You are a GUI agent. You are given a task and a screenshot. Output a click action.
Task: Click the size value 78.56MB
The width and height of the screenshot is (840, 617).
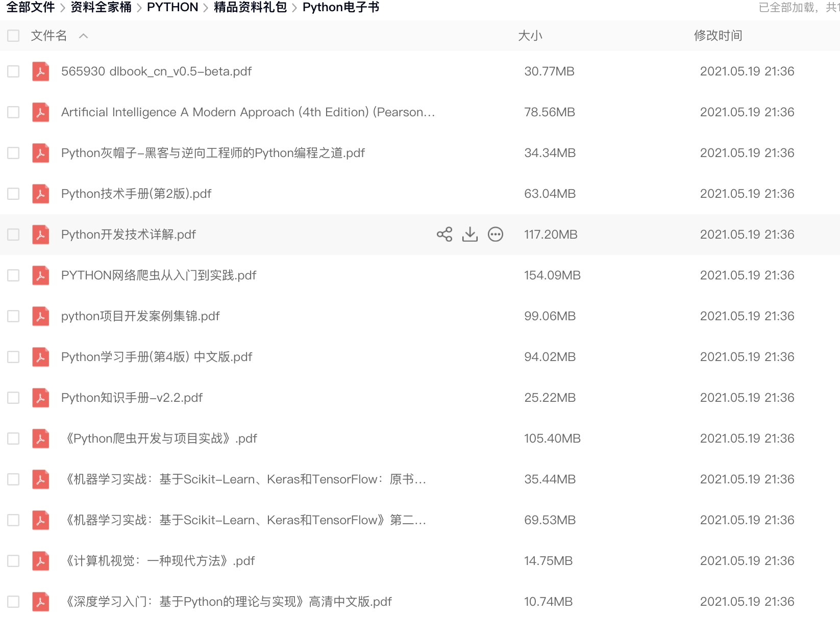[x=550, y=112]
